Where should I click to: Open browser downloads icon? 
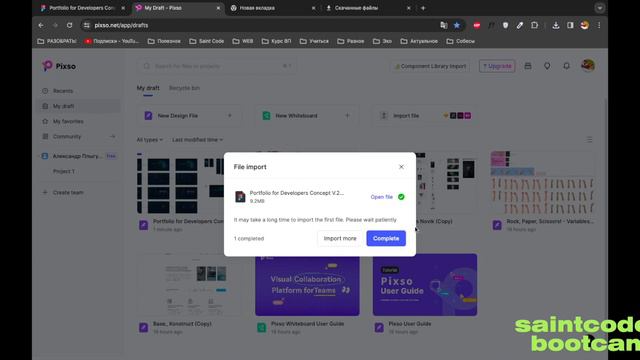556,25
